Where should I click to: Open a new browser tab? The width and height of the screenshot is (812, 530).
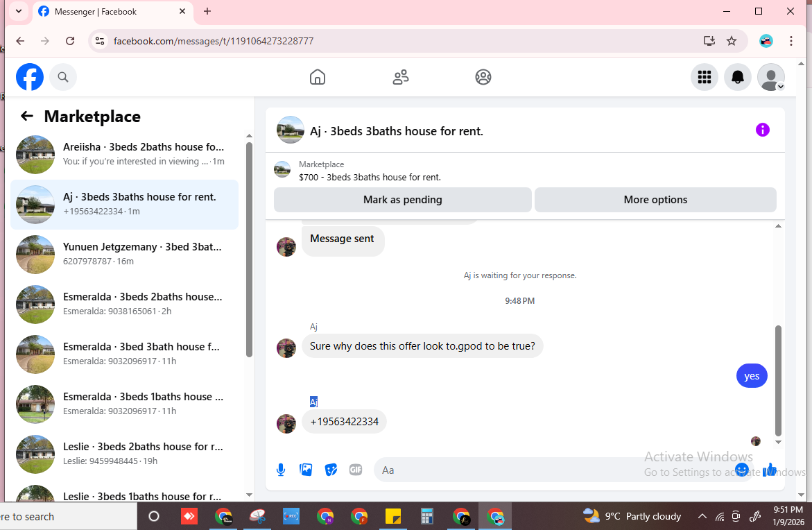pos(207,11)
